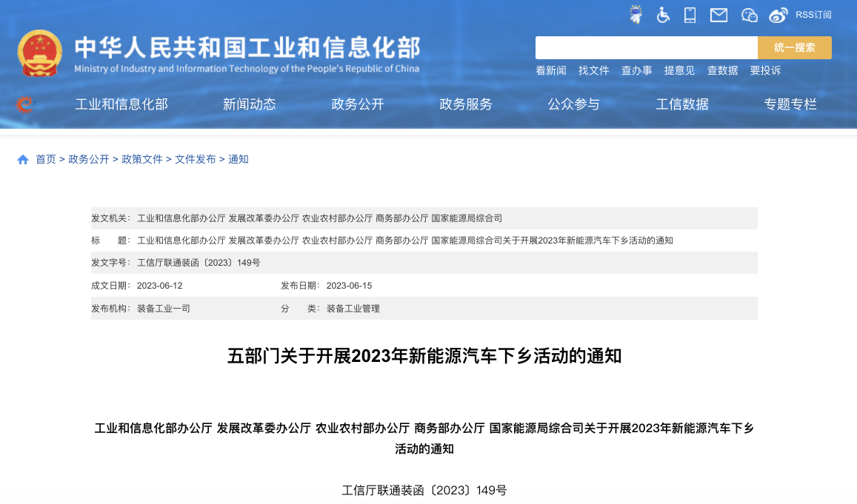Click 政务公开 in the breadcrumb

[x=89, y=159]
